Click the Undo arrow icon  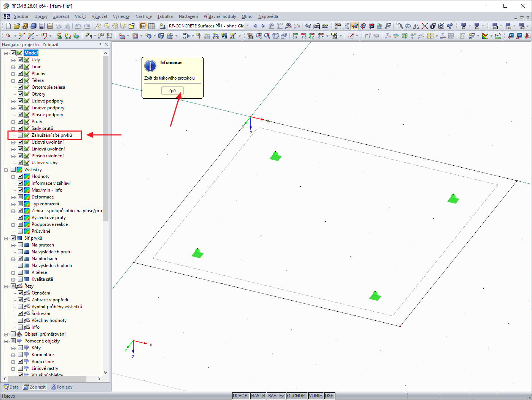tap(78, 26)
